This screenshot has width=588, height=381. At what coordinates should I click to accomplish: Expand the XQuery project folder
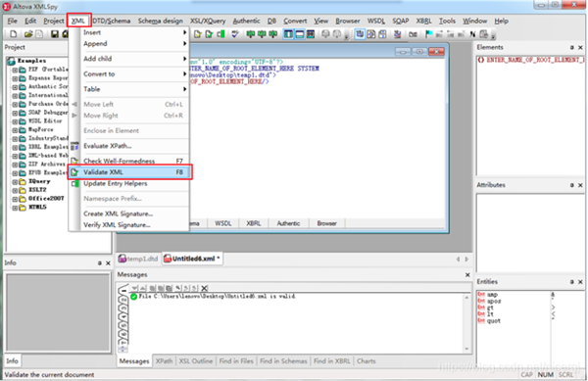(x=15, y=182)
